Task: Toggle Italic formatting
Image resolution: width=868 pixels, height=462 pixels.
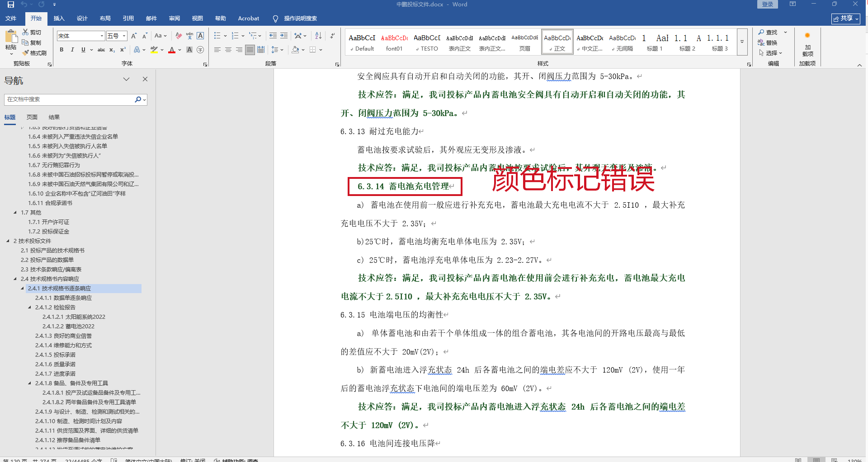Action: [72, 50]
